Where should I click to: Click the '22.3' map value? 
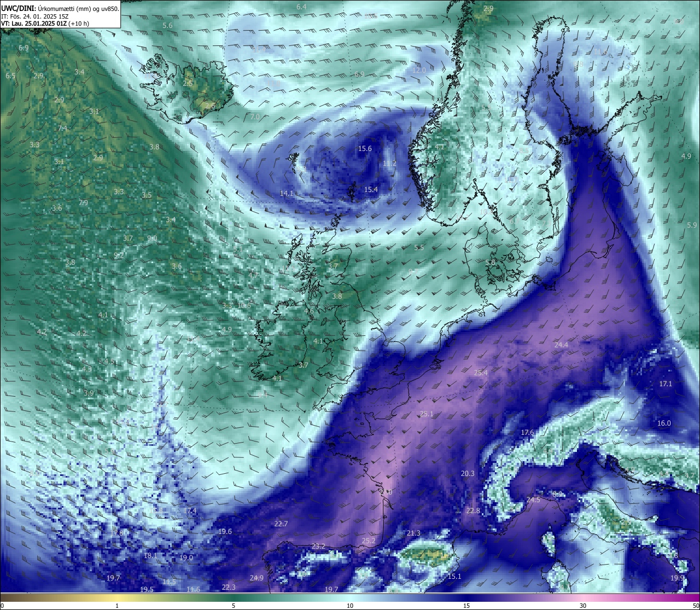[x=229, y=588]
